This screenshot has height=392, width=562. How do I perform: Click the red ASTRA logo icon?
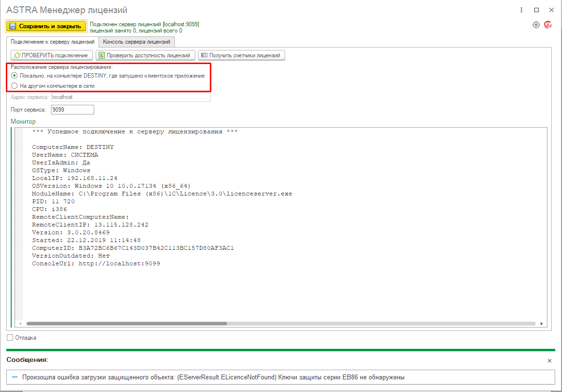click(x=547, y=25)
